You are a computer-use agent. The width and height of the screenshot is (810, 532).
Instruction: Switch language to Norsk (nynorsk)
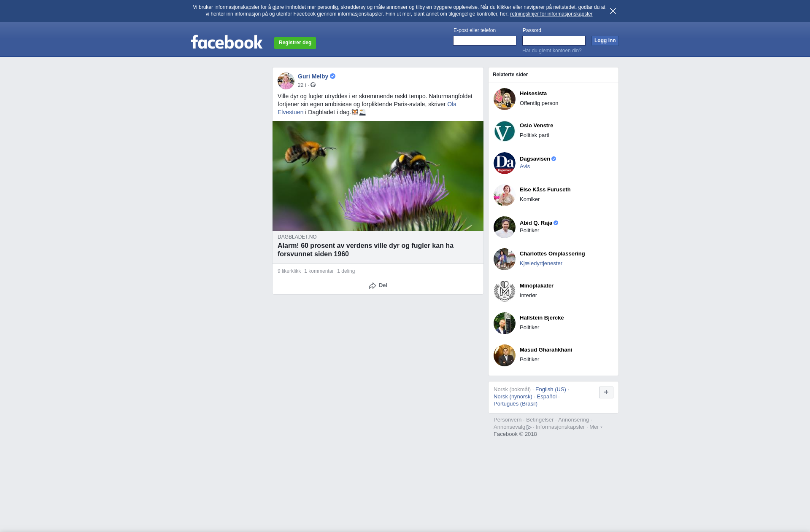[513, 397]
